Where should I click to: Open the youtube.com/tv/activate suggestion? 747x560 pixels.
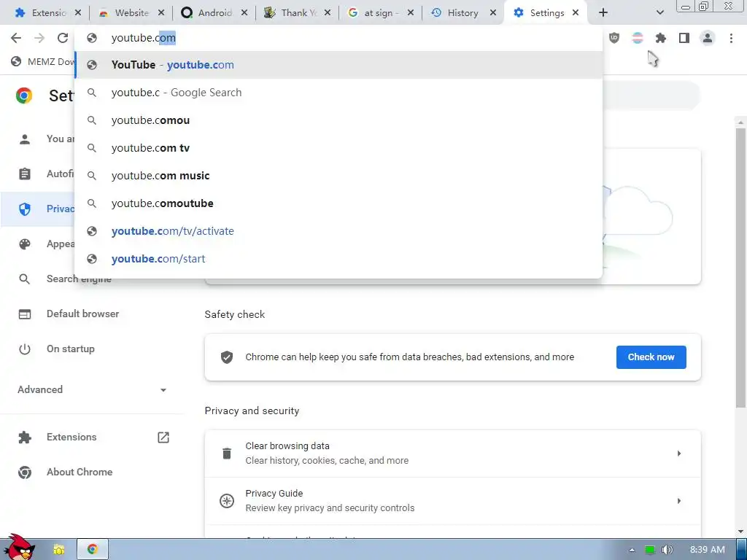(x=338, y=231)
